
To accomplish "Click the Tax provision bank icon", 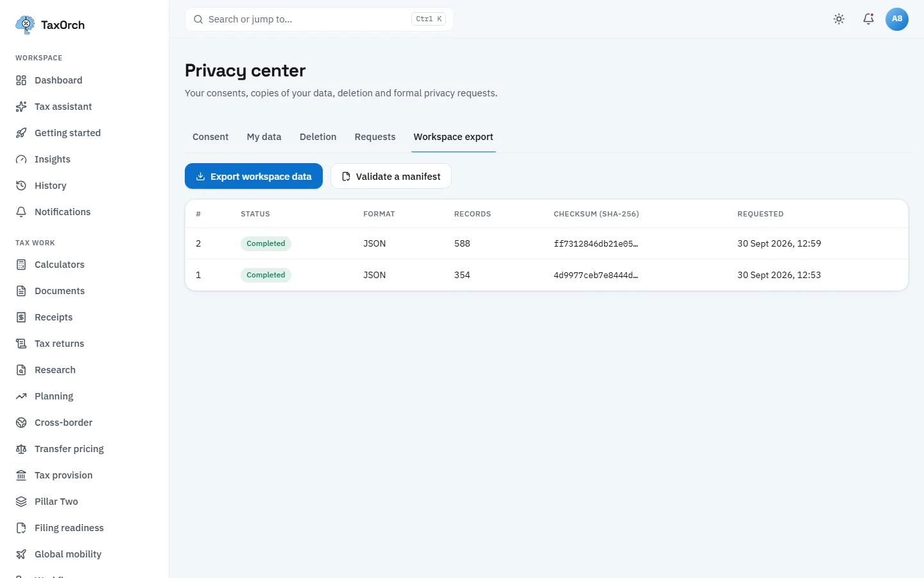I will click(21, 475).
